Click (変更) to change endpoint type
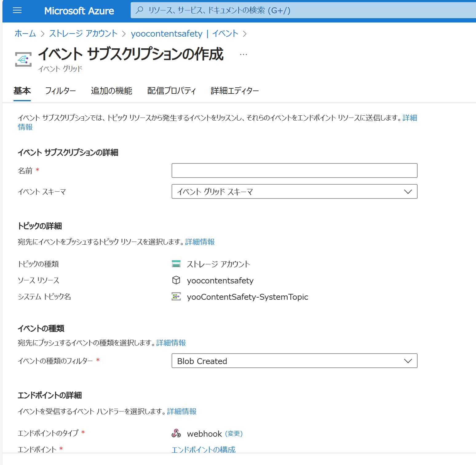Image resolution: width=476 pixels, height=465 pixels. pyautogui.click(x=234, y=434)
